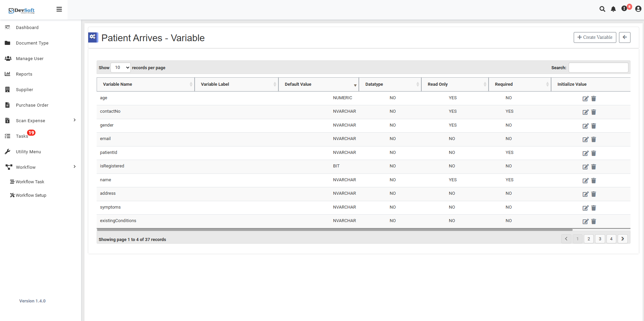
Task: Go to page 3 of results
Action: coord(600,239)
